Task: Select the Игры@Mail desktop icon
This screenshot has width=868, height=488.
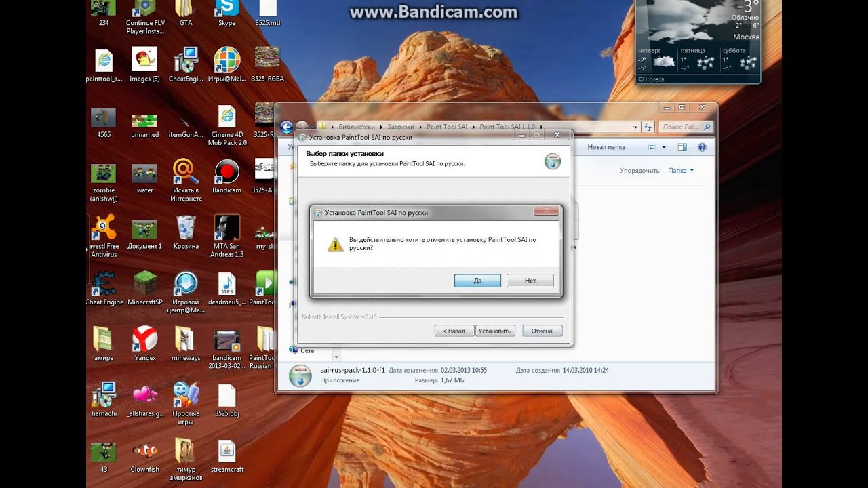Action: tap(227, 64)
